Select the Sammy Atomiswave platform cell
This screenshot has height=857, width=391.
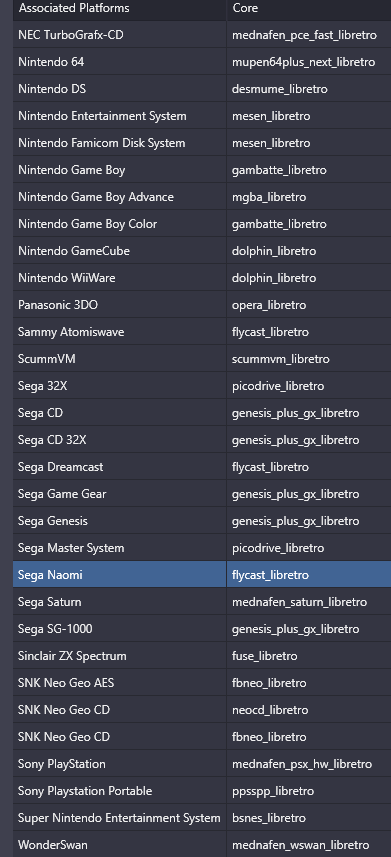[x=120, y=332]
